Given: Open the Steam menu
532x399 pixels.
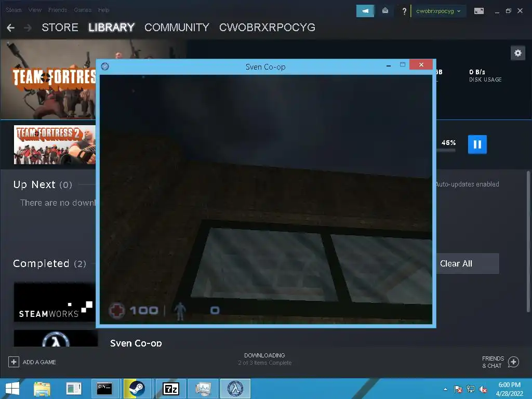Looking at the screenshot, I should [x=14, y=10].
